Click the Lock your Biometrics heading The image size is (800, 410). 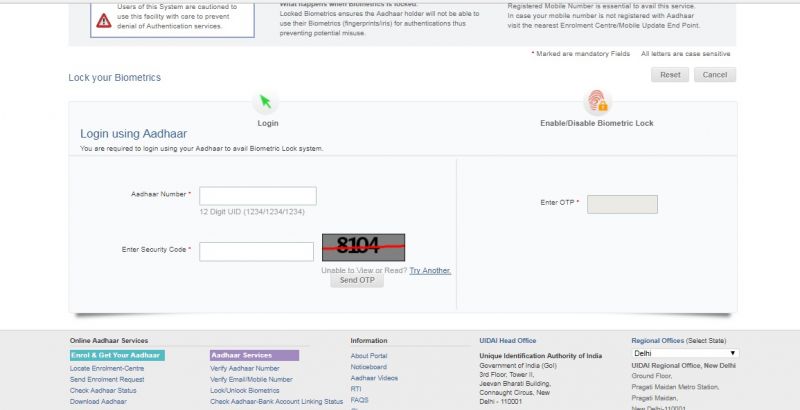coord(114,78)
